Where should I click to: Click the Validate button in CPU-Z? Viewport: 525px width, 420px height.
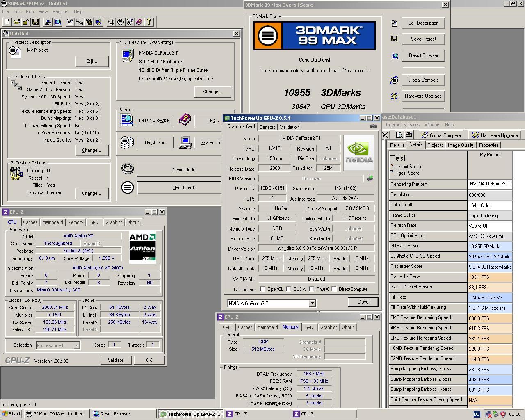(116, 360)
